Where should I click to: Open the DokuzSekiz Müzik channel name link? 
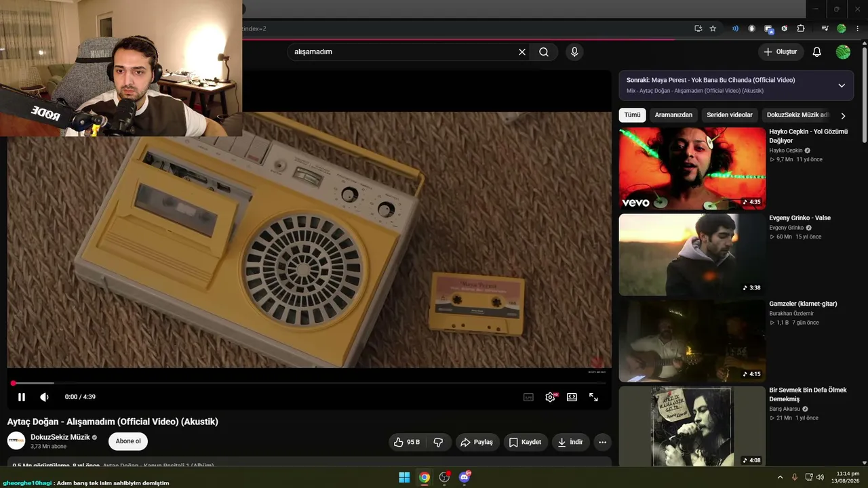pos(60,437)
